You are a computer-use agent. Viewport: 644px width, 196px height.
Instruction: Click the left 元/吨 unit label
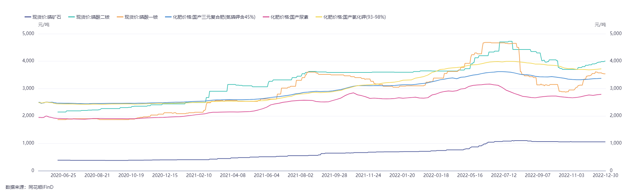pos(44,25)
